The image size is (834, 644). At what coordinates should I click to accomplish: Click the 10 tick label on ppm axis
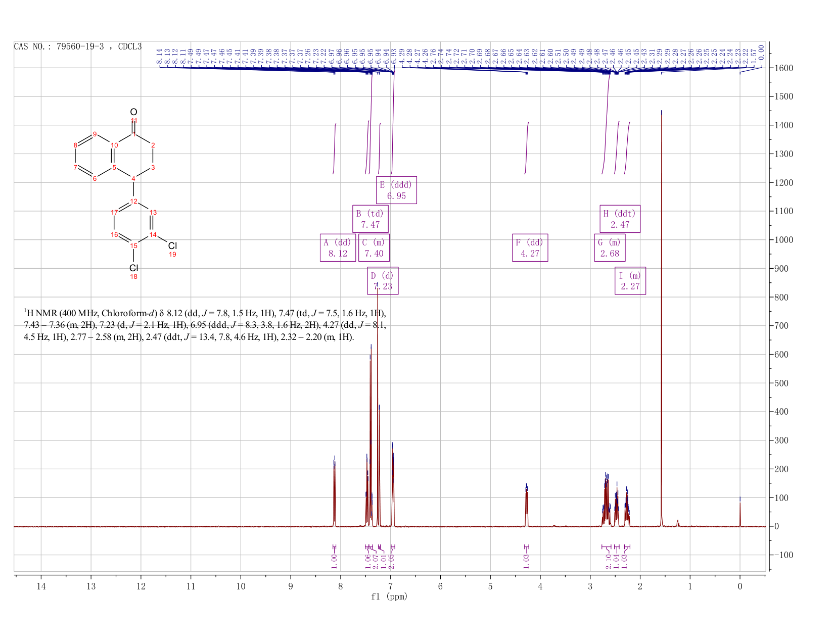(241, 586)
